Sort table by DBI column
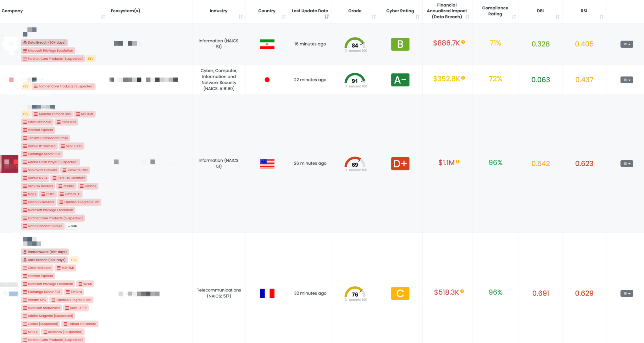Screen dimensions: 644x343 (558, 17)
